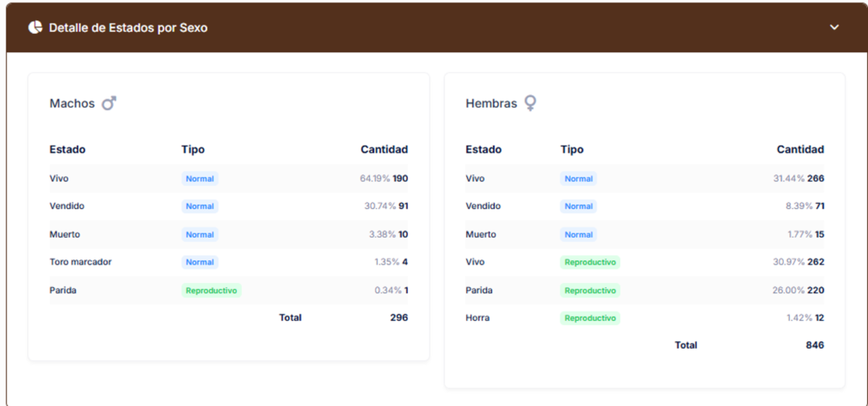Click the female symbol icon beside Hembras
868x406 pixels.
[x=530, y=103]
